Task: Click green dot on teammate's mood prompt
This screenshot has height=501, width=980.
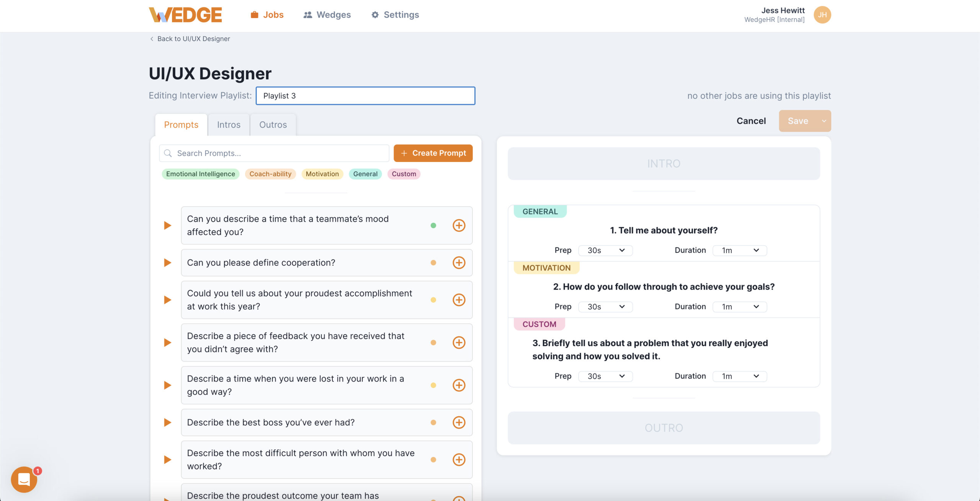Action: click(433, 225)
